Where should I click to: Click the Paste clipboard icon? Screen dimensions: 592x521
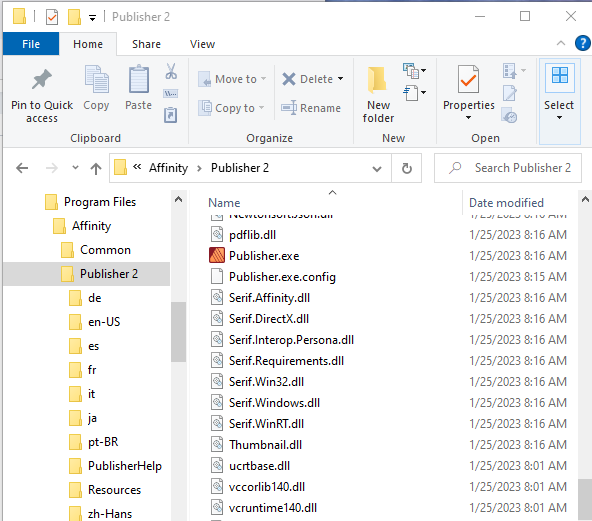point(139,79)
